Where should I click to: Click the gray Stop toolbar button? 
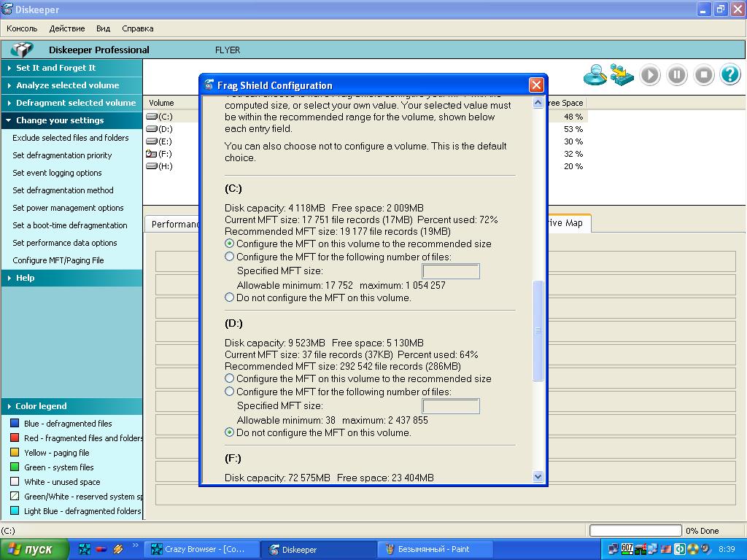[x=704, y=75]
